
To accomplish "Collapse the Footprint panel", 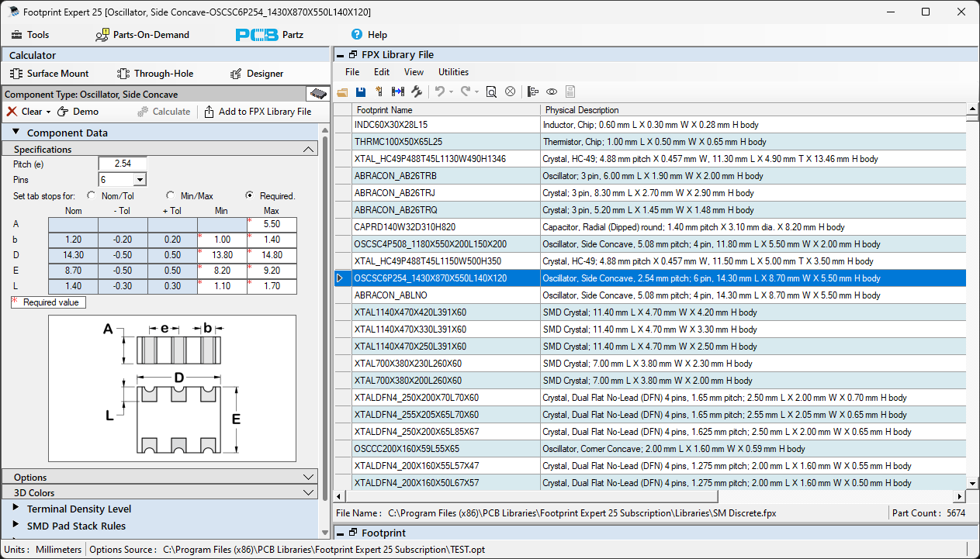I will tap(341, 533).
